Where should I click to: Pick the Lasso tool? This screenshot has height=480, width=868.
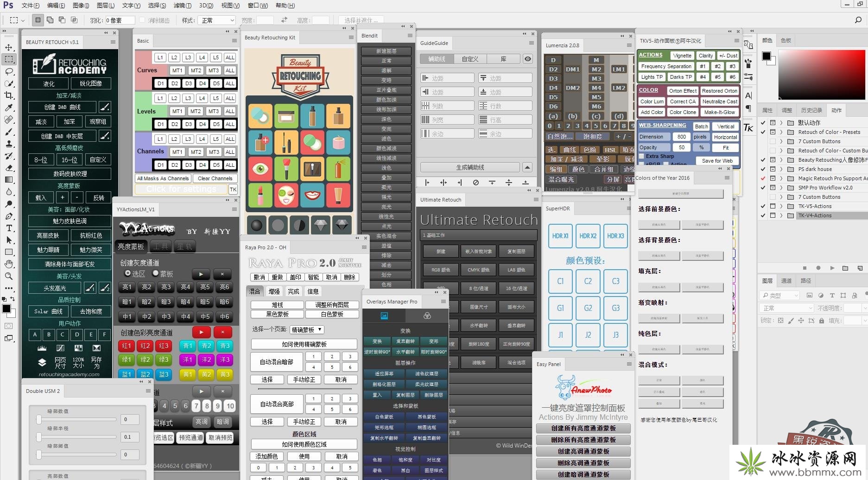[x=9, y=71]
